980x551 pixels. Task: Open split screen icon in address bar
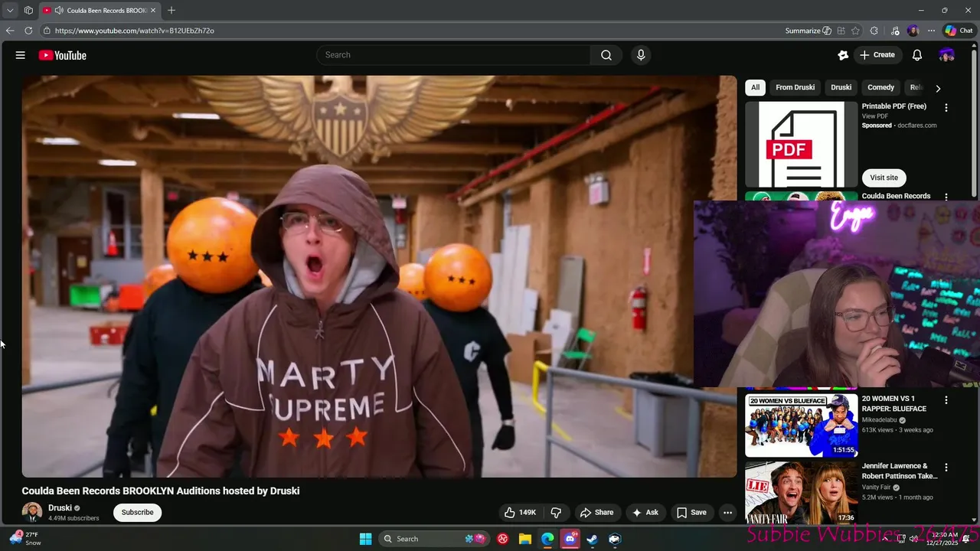click(841, 31)
